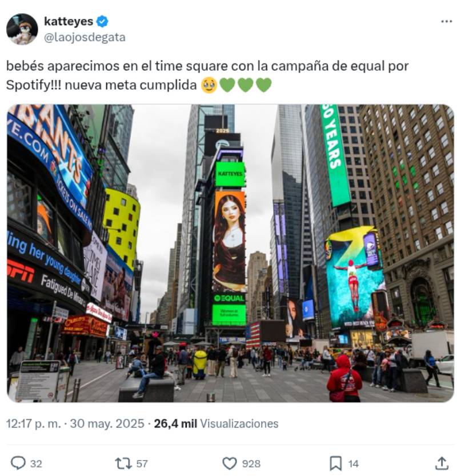This screenshot has width=457, height=476.
Task: Toggle the bookmark icon
Action: 336,463
